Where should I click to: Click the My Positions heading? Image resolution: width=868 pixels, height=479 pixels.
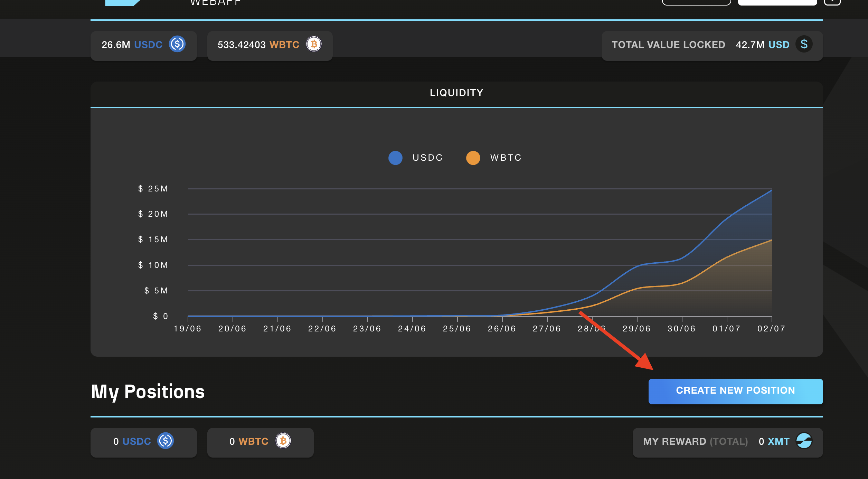[x=148, y=392]
